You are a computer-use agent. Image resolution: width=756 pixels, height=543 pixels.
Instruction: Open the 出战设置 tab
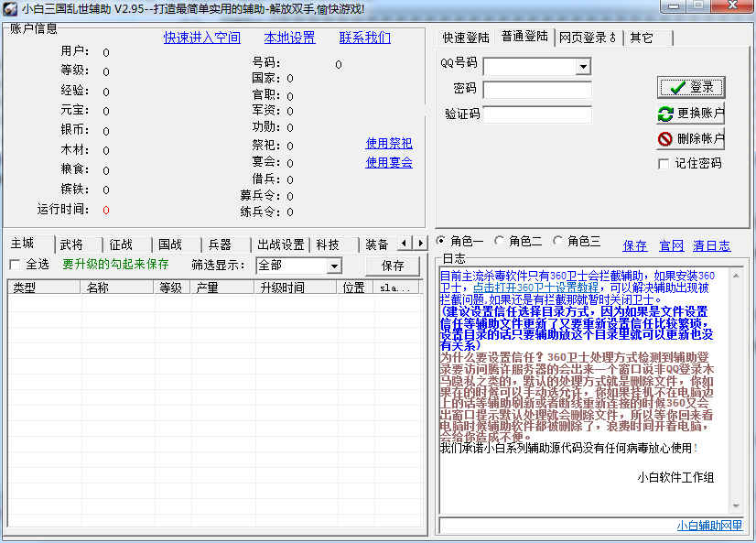pyautogui.click(x=281, y=245)
